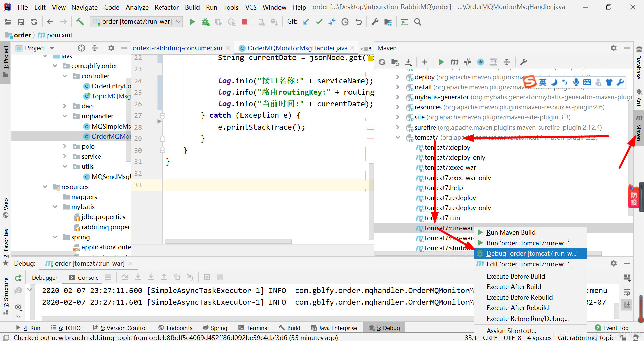The width and height of the screenshot is (644, 341).
Task: Click the Debug bug icon in main toolbar
Action: (x=205, y=22)
